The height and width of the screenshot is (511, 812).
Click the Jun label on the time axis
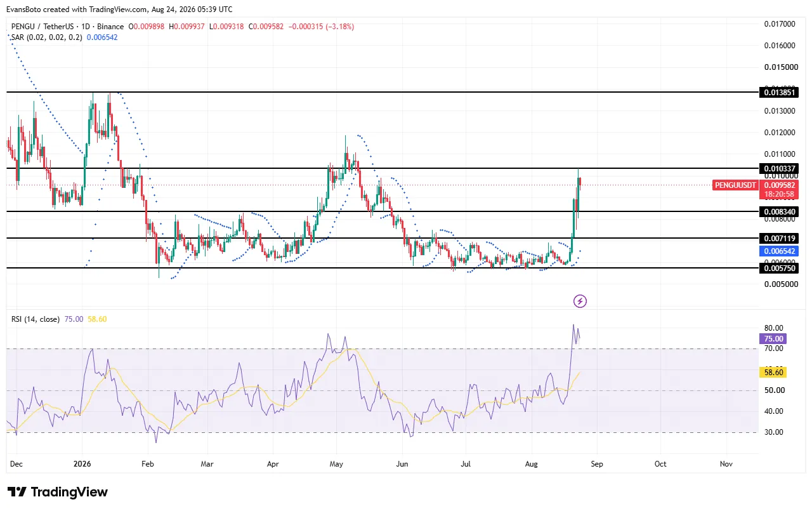(402, 464)
